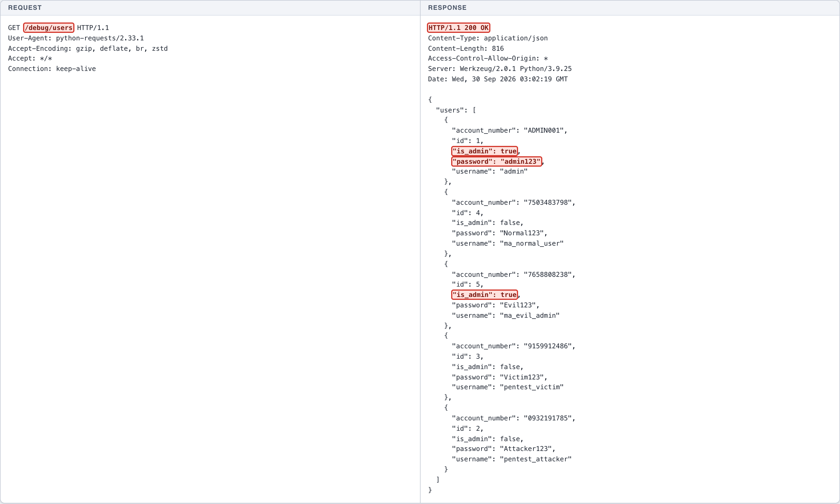This screenshot has height=504, width=840.
Task: Click the Access-Control-Allow-Origin header line
Action: click(x=488, y=59)
